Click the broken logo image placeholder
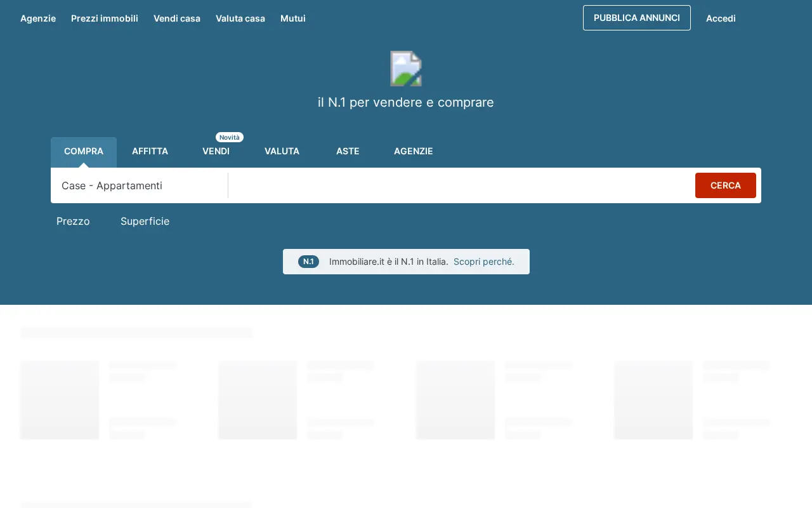Image resolution: width=812 pixels, height=508 pixels. tap(406, 69)
